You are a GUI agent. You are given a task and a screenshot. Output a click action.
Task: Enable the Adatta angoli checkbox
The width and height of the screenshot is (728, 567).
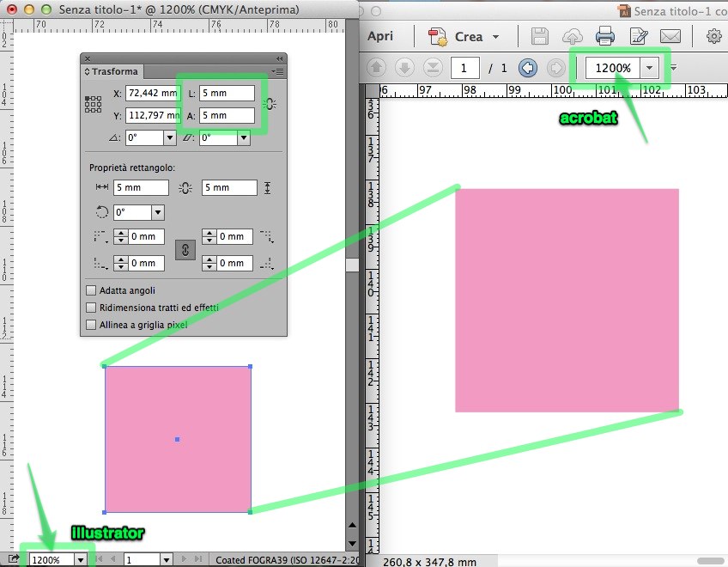(91, 290)
